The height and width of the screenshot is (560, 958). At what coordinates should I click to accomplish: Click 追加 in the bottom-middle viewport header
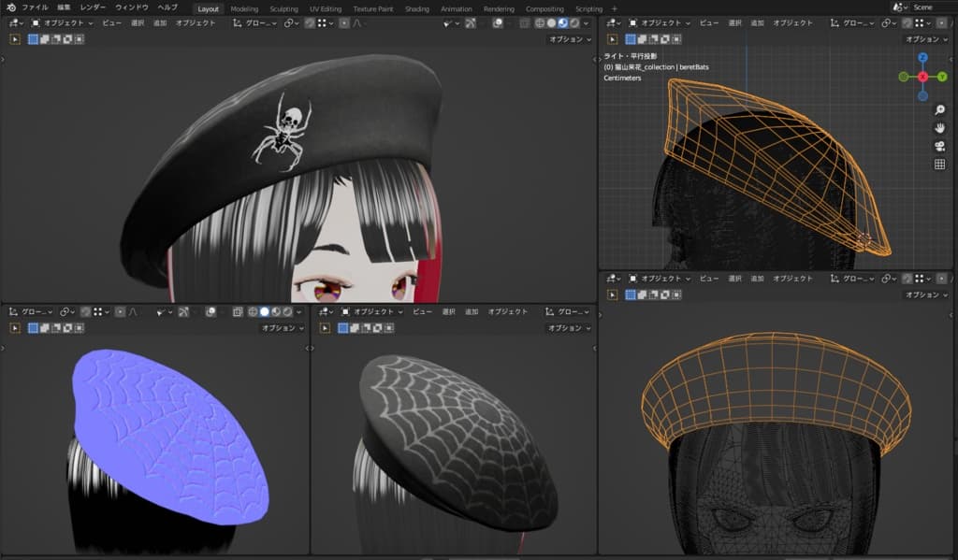472,311
